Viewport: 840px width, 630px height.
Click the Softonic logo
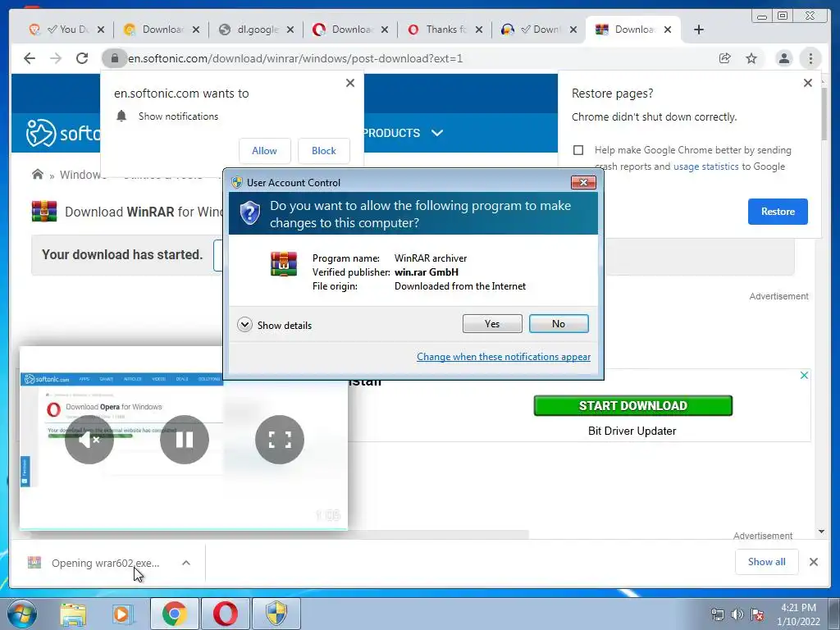(62, 132)
